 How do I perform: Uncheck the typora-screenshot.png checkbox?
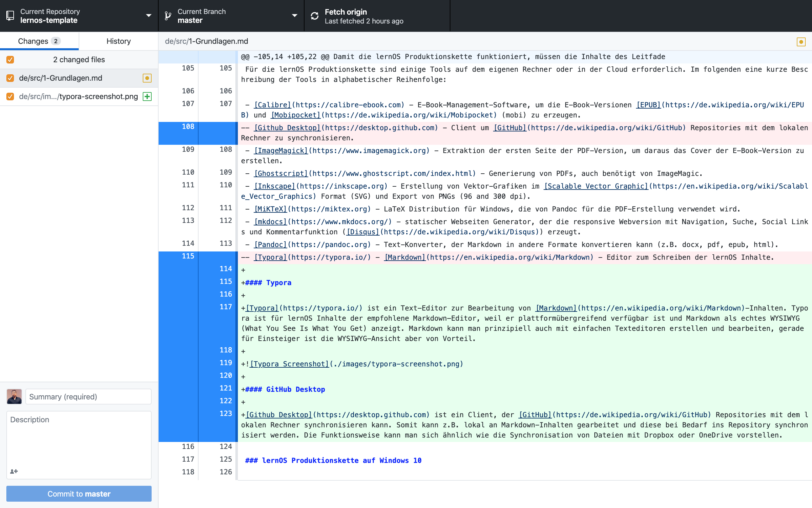[x=10, y=97]
